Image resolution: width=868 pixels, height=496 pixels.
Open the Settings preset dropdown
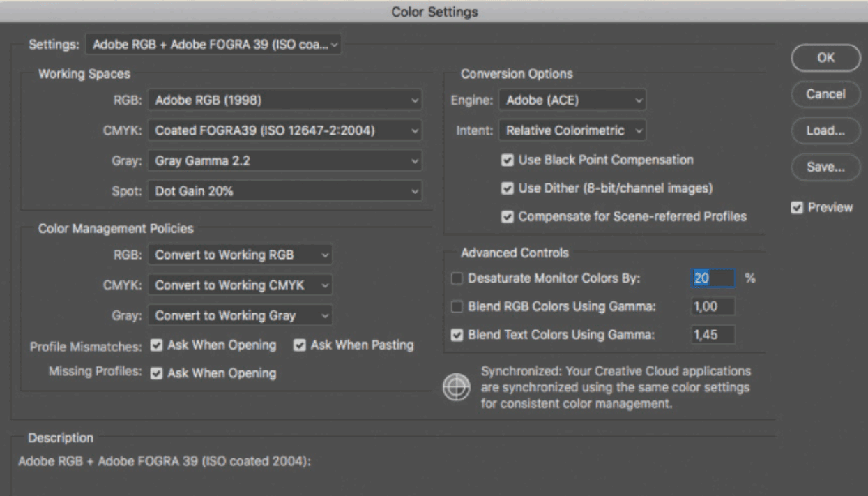tap(214, 45)
